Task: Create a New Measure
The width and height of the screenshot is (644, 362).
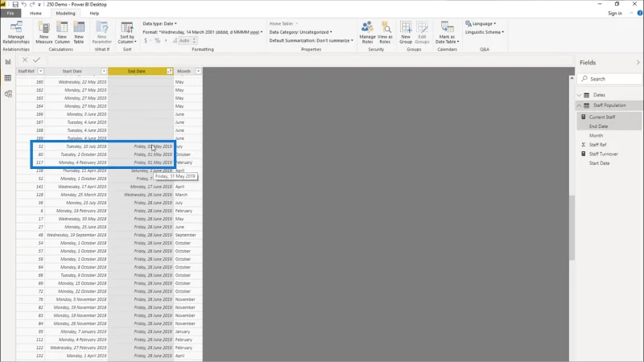Action: [x=44, y=32]
